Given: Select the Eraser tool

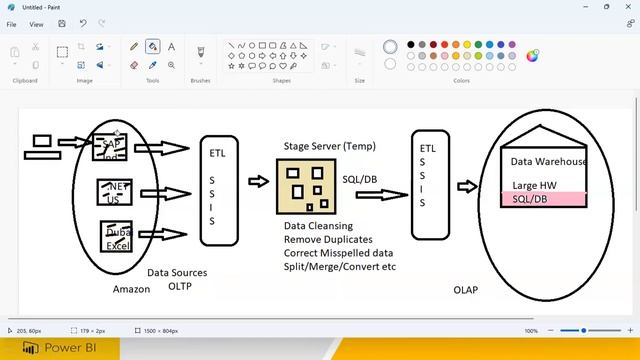Looking at the screenshot, I should (x=134, y=65).
